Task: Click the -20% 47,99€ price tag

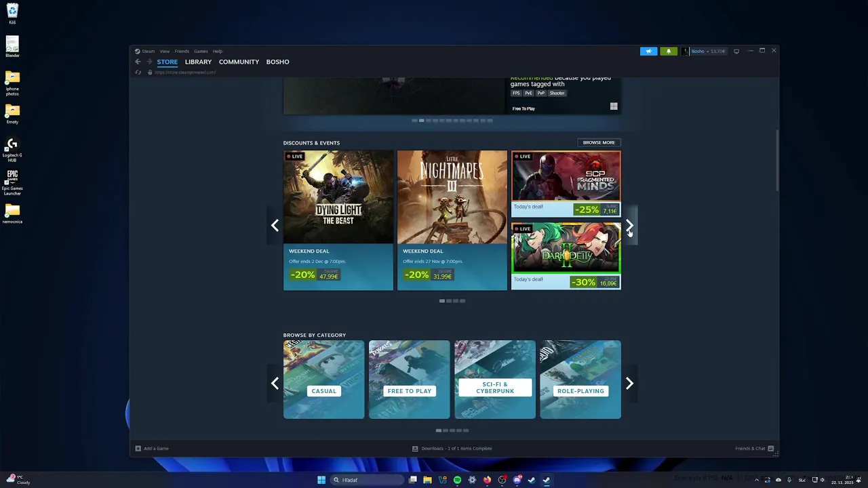Action: (x=315, y=275)
